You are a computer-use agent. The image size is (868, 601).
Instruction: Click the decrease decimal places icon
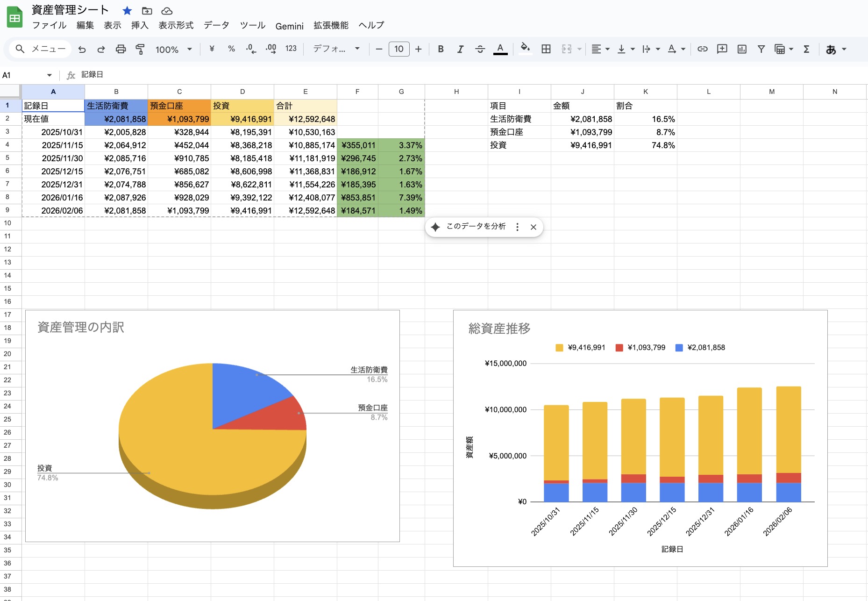250,49
